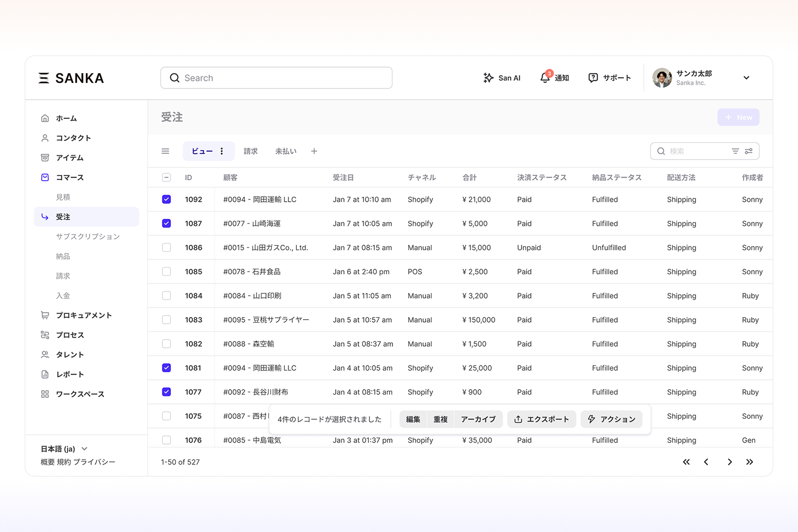
Task: Go to the next page arrow
Action: point(729,462)
